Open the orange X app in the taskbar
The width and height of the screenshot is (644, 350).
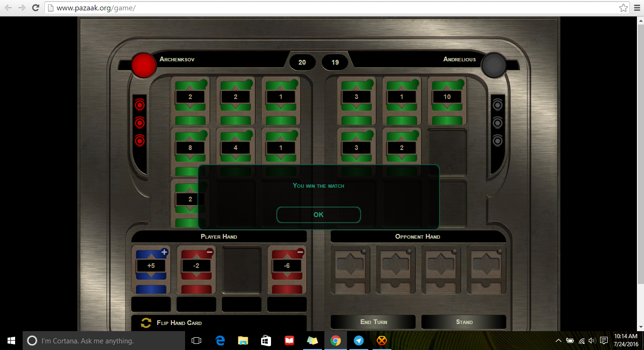pos(382,341)
